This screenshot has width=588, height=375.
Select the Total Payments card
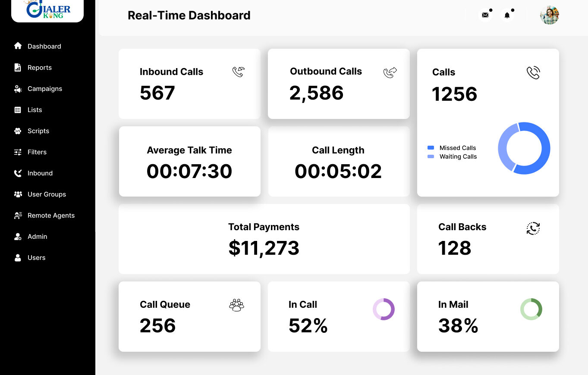[x=264, y=239]
